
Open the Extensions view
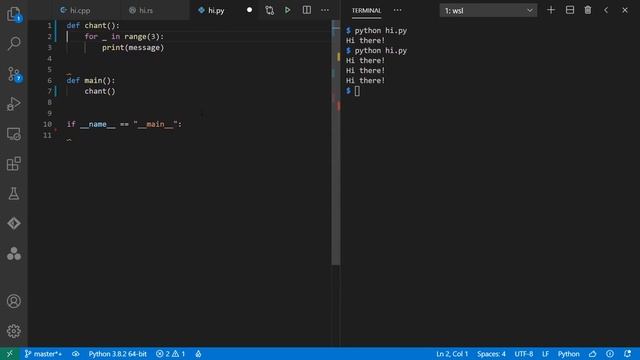[x=14, y=164]
